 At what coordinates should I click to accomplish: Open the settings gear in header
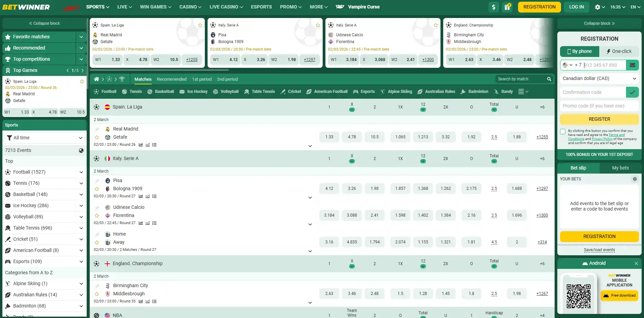(x=598, y=7)
